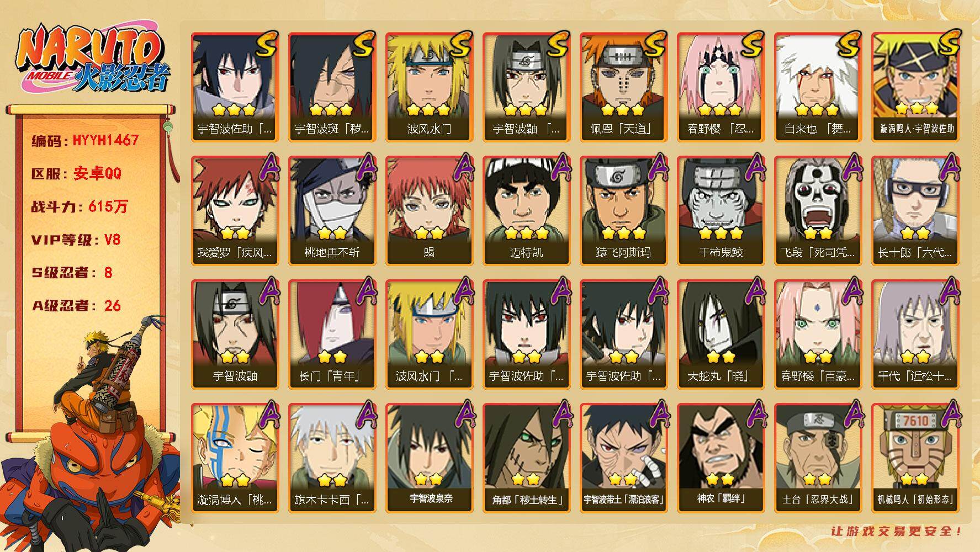
Task: Open the 宇智波泉奈 ninja card
Action: (x=429, y=458)
